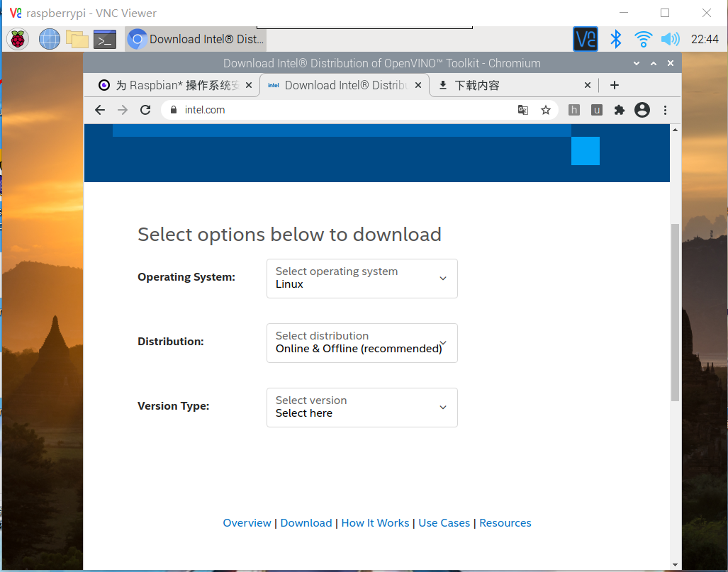
Task: Open the Resources link
Action: tap(505, 523)
